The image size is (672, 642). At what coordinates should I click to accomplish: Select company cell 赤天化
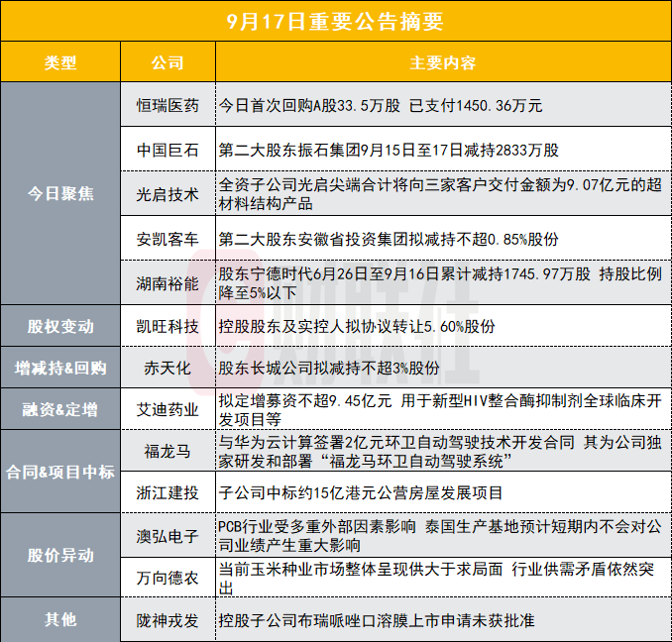[168, 368]
